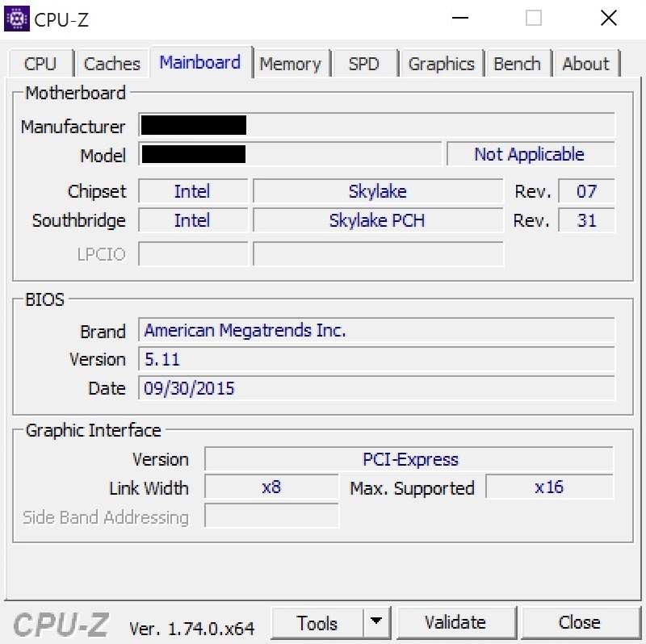
Task: Click the 'Max. Supported' label
Action: [x=412, y=489]
